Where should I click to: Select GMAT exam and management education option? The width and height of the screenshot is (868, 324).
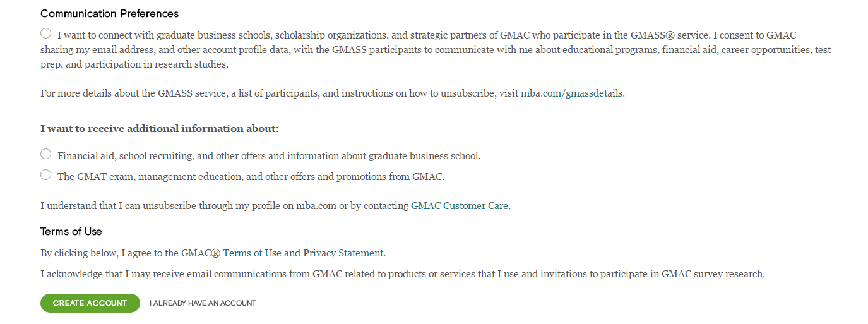(x=45, y=175)
